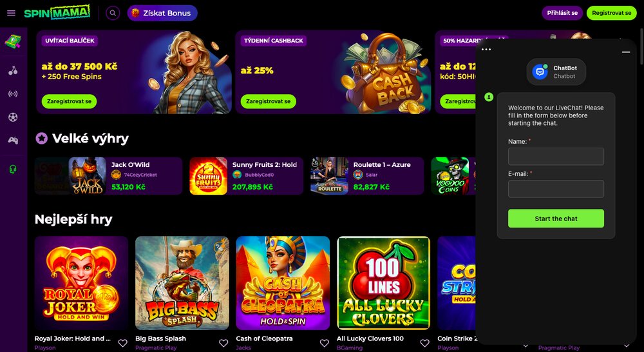Open the headset support sidebar icon
Viewport: 644px width, 352px height.
pyautogui.click(x=13, y=169)
